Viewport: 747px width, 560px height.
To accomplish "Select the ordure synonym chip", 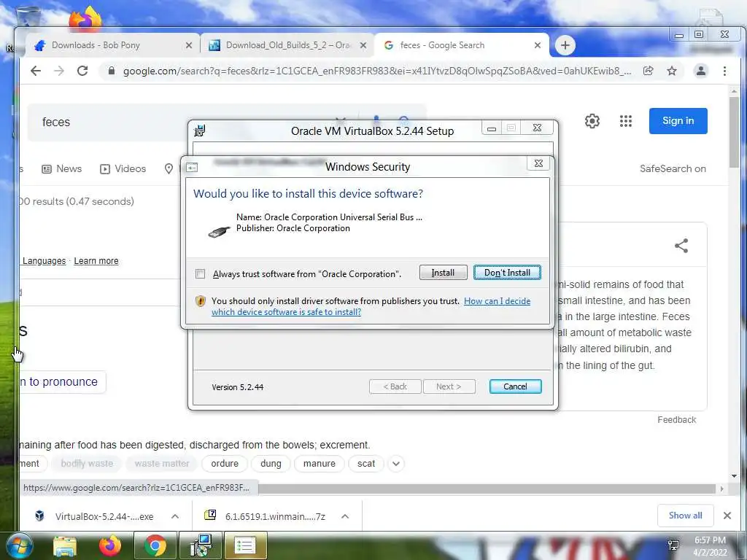I will coord(225,463).
